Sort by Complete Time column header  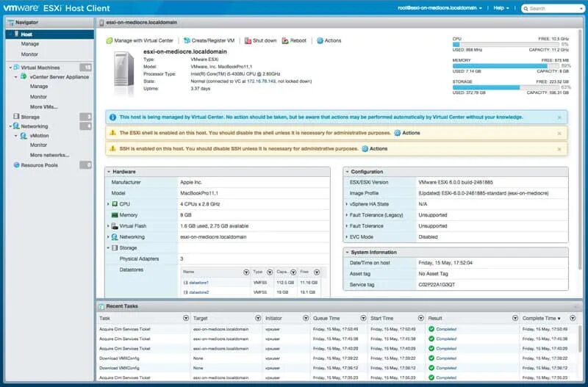coord(542,318)
